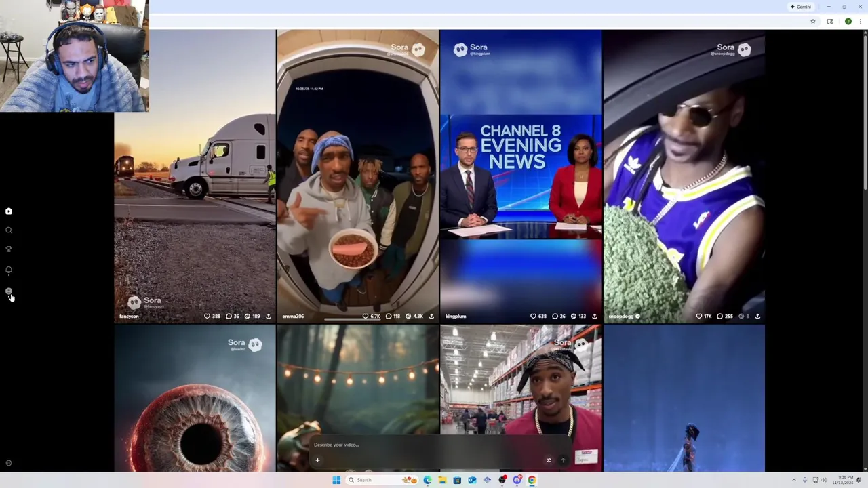Open Microsoft Edge from taskbar

coord(427,480)
